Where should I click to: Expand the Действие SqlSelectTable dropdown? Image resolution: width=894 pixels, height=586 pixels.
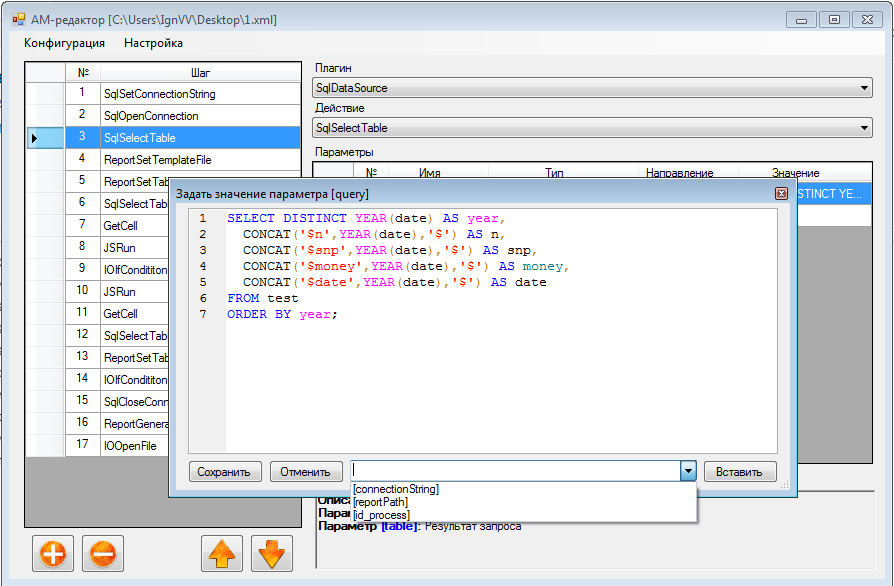(864, 128)
